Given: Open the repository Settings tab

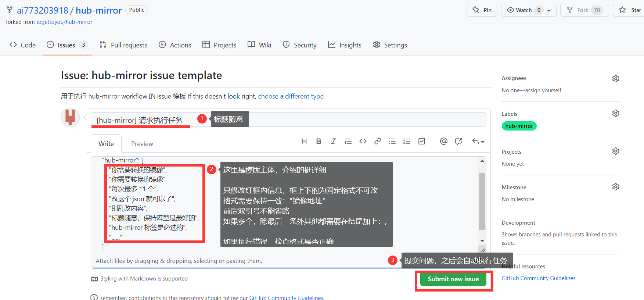Looking at the screenshot, I should point(390,45).
